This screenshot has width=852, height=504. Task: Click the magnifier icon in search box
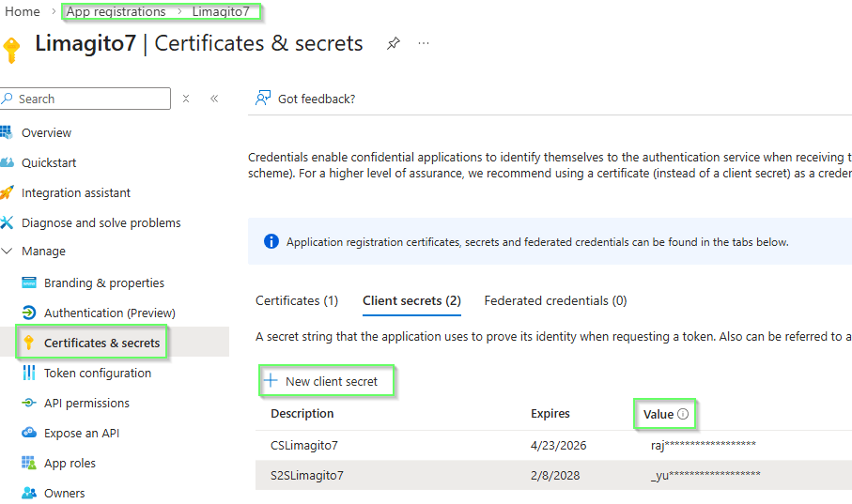8,99
